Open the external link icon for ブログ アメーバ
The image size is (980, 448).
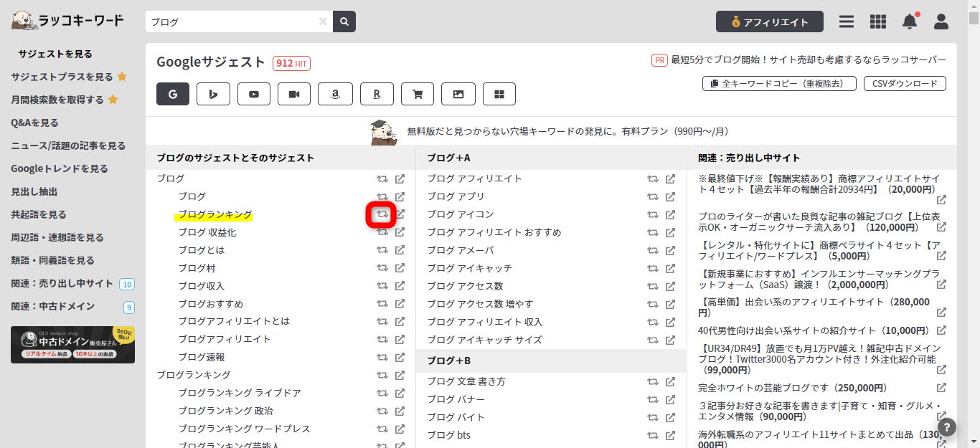tap(670, 250)
